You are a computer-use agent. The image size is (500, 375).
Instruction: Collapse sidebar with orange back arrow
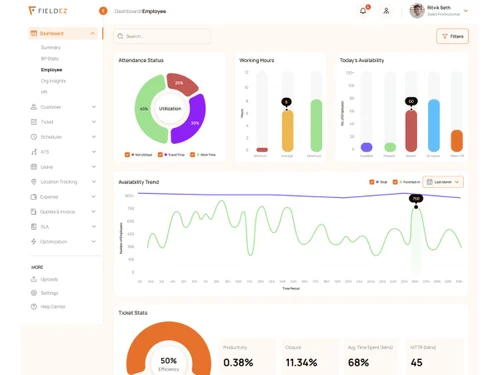click(103, 11)
